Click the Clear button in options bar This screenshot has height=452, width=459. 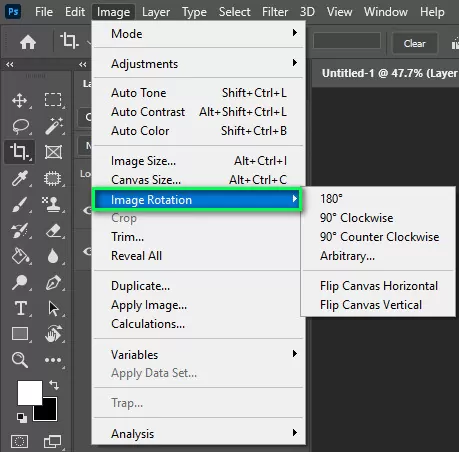tap(414, 43)
